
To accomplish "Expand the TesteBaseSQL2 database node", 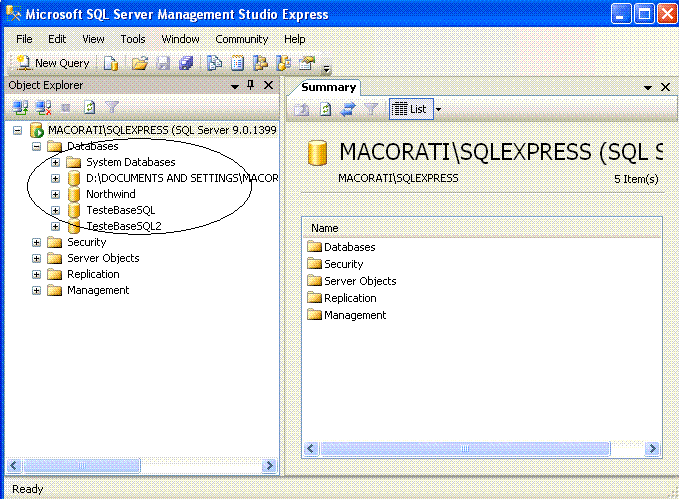I will pyautogui.click(x=55, y=227).
